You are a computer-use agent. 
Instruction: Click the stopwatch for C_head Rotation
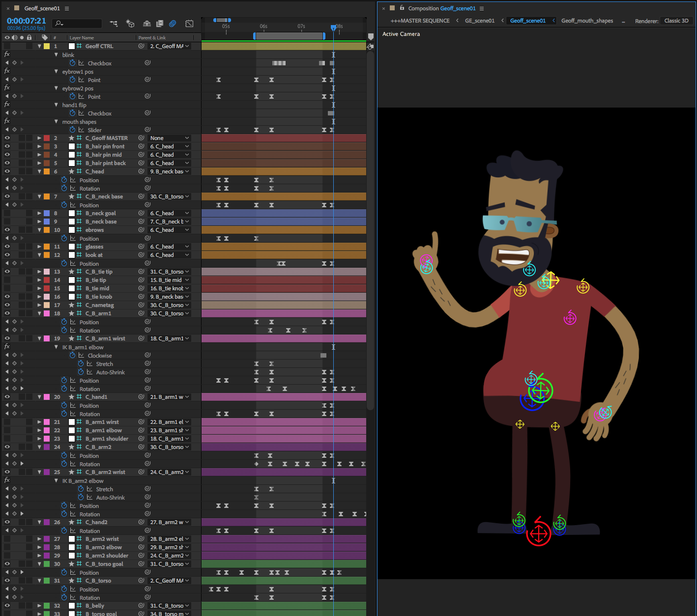tap(64, 189)
